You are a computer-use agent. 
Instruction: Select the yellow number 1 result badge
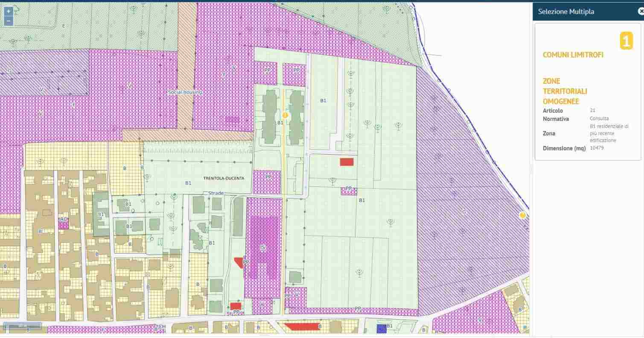pos(626,41)
